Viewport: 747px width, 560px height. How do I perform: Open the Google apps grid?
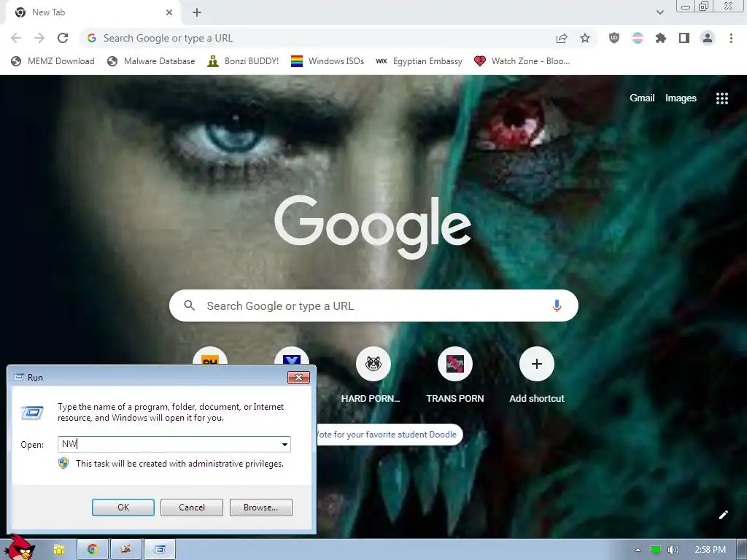721,98
